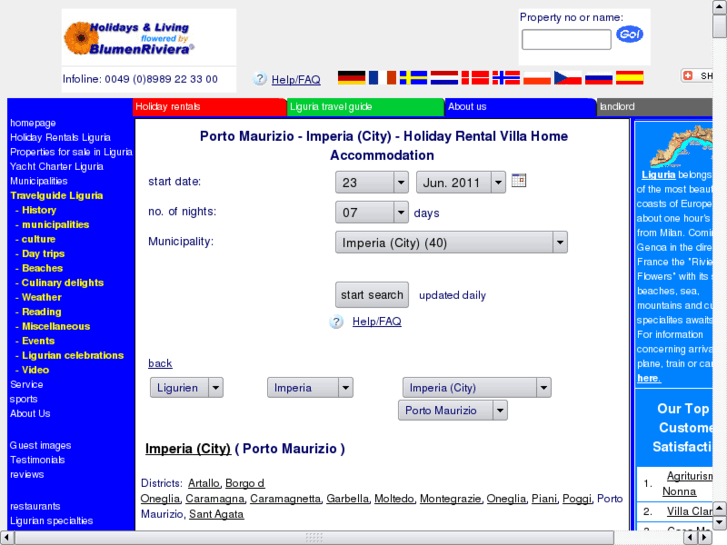Image resolution: width=727 pixels, height=545 pixels.
Task: Click the Polish flag icon
Action: point(537,77)
